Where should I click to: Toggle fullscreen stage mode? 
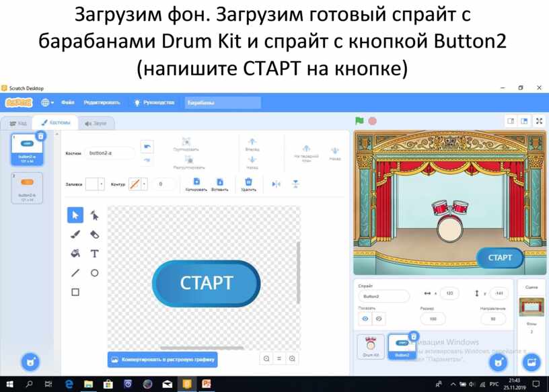(538, 121)
